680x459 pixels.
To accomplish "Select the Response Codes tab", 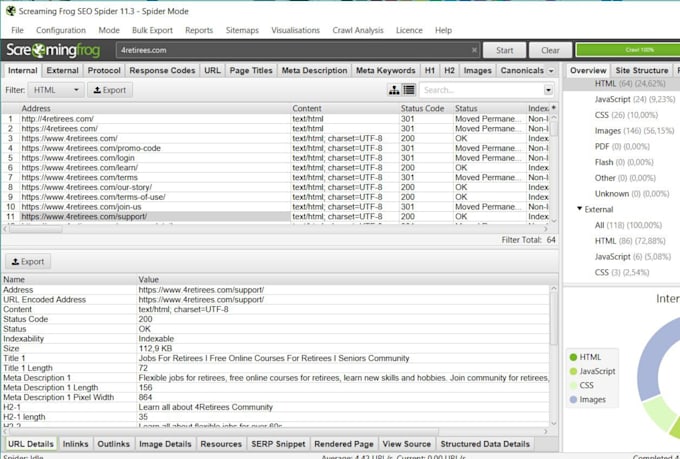I will pos(162,70).
